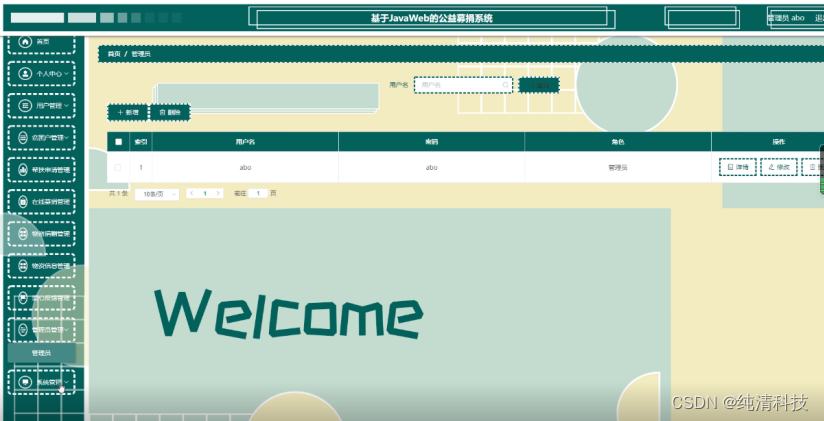Expand the 系统管理 chevron
This screenshot has height=421, width=824.
tap(67, 382)
